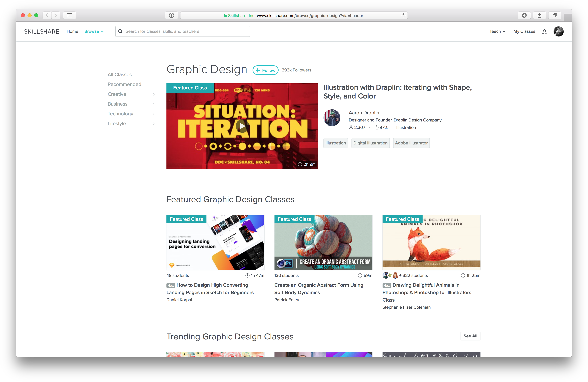
Task: Open the Teach dropdown
Action: pyautogui.click(x=497, y=31)
